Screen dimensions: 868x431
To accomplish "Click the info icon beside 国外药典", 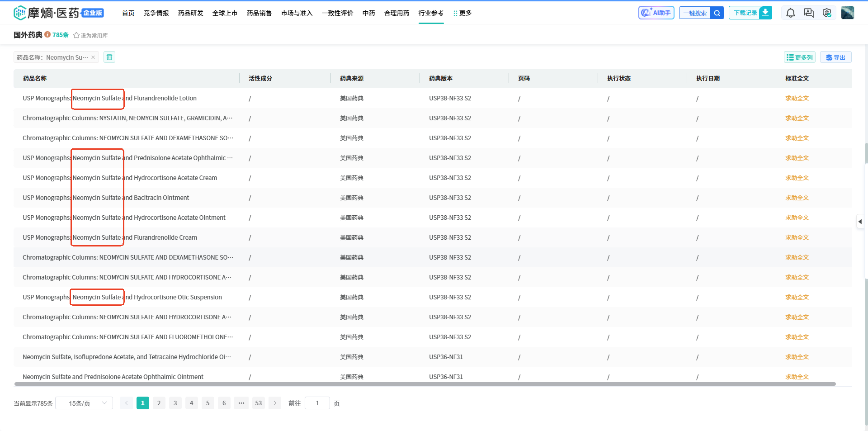I will point(47,35).
